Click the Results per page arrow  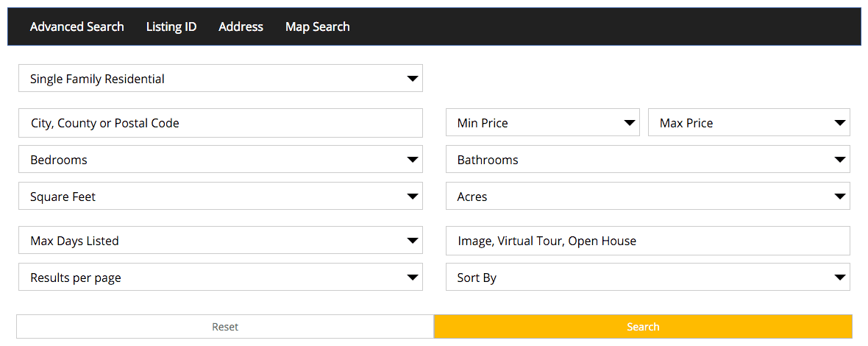tap(413, 278)
